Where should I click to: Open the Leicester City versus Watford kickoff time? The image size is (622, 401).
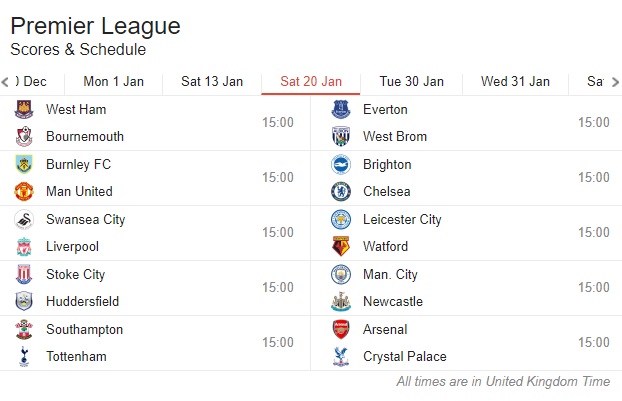(593, 232)
